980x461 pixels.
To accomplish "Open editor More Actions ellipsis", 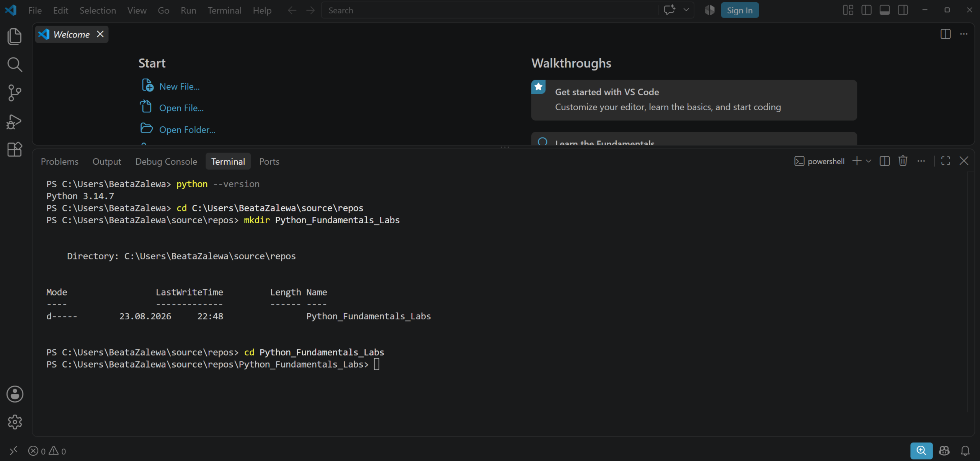I will pos(964,34).
